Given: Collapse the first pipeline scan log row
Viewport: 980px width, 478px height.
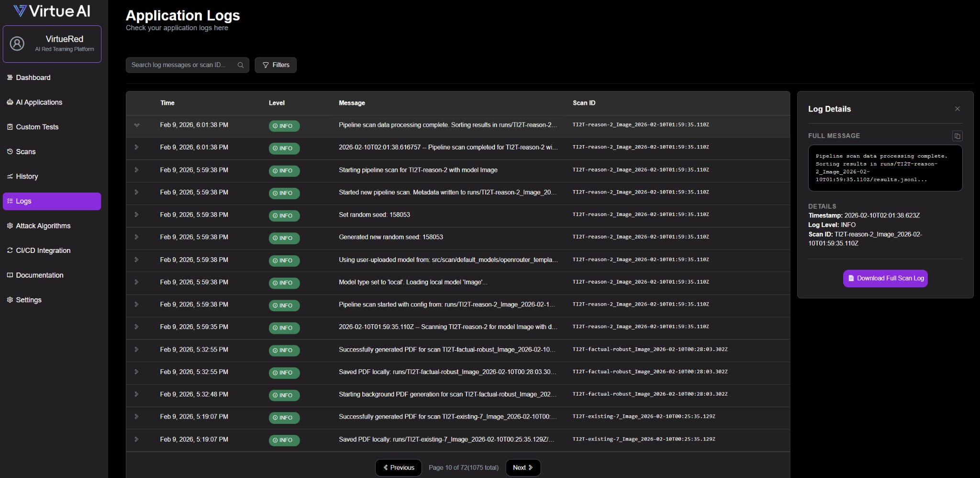Looking at the screenshot, I should 137,126.
